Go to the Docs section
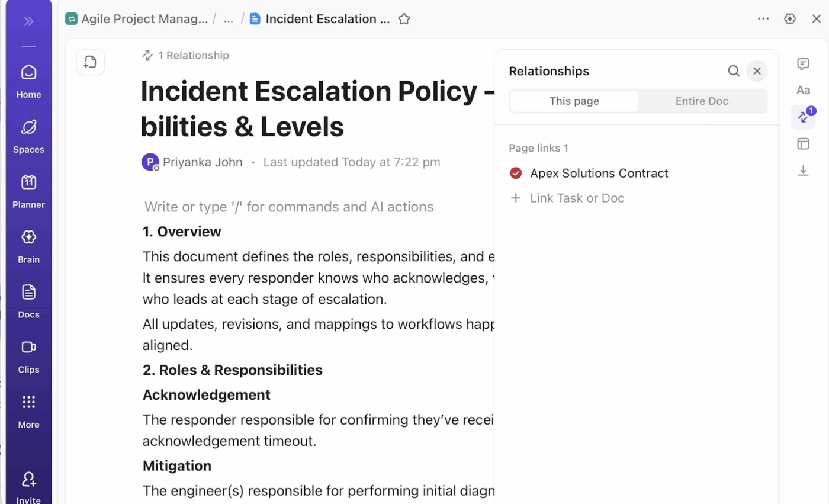Image resolution: width=829 pixels, height=504 pixels. pyautogui.click(x=28, y=299)
